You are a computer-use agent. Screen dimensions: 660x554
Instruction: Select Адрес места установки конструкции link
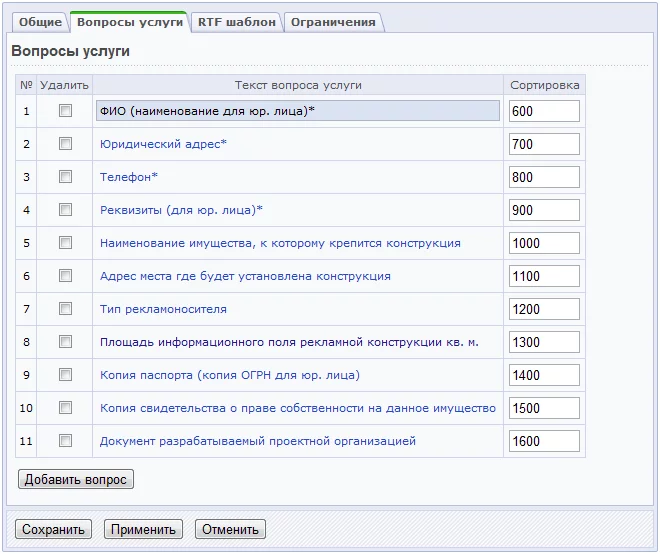click(x=245, y=276)
